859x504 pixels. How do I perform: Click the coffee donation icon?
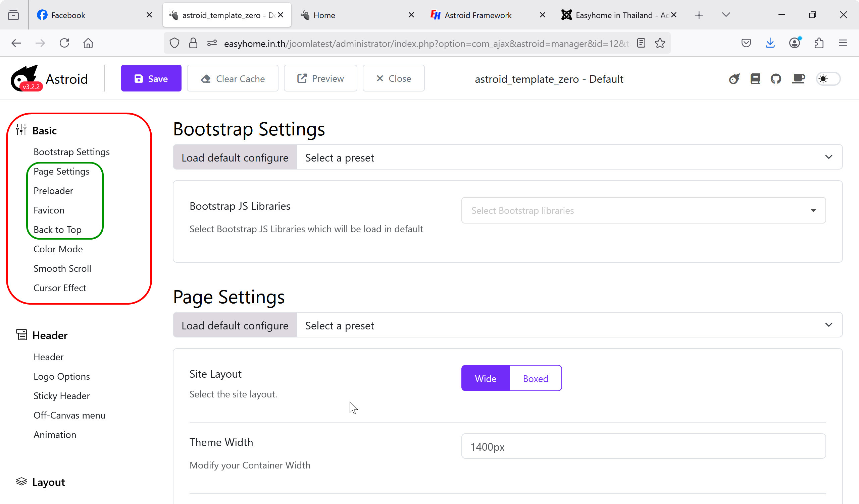tap(798, 79)
